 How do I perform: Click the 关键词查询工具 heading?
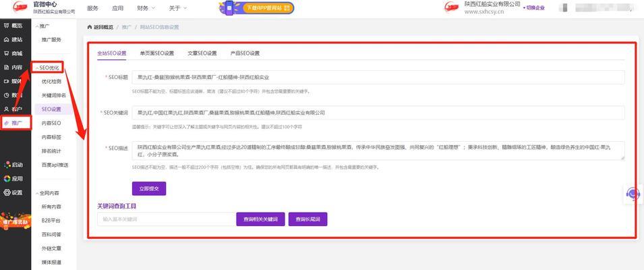tap(117, 207)
